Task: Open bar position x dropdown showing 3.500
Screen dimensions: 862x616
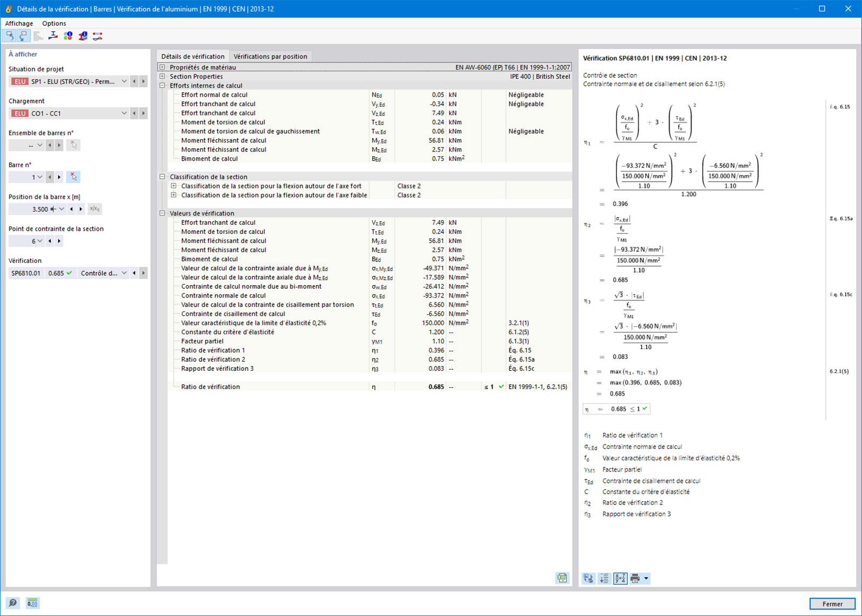Action: 61,209
